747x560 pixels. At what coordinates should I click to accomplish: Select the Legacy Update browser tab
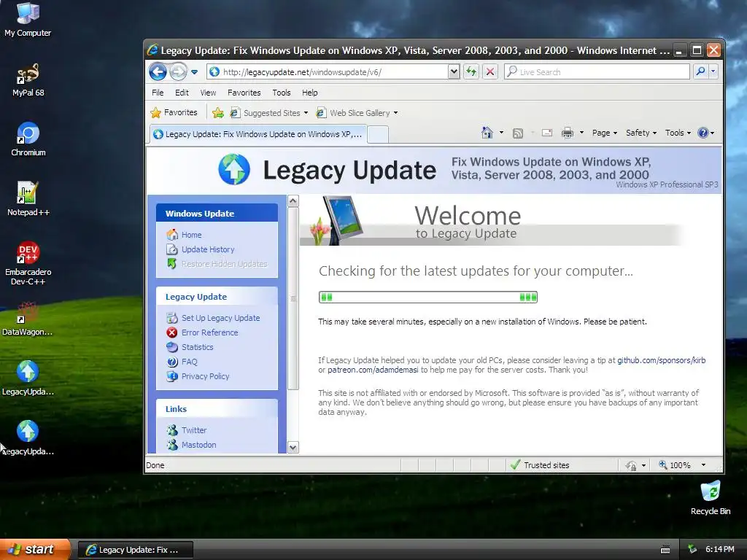tap(258, 134)
